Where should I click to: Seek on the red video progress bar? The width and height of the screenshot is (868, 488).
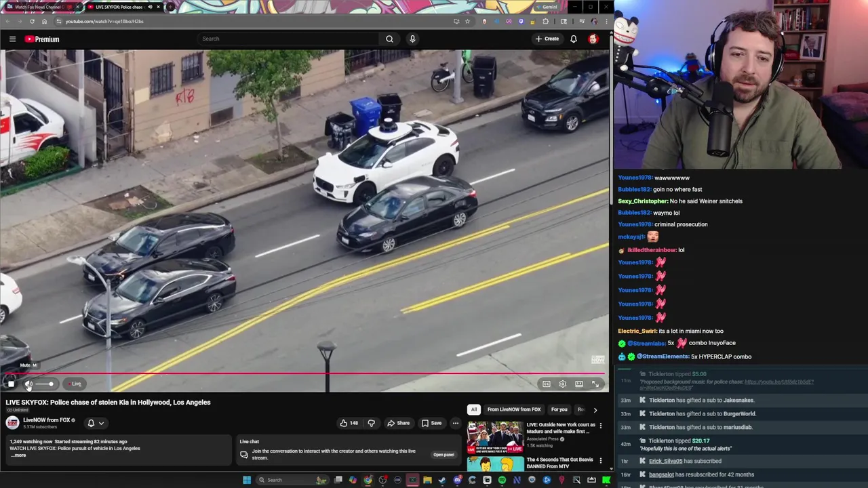pyautogui.click(x=304, y=373)
